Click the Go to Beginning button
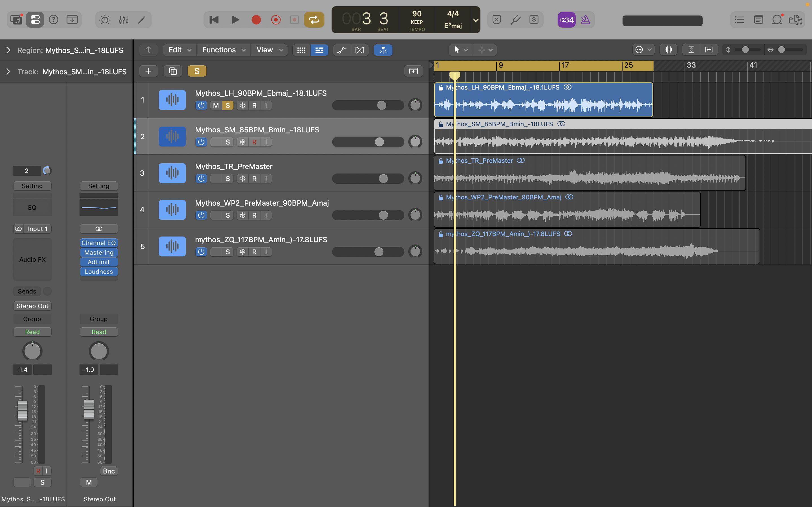 click(214, 20)
